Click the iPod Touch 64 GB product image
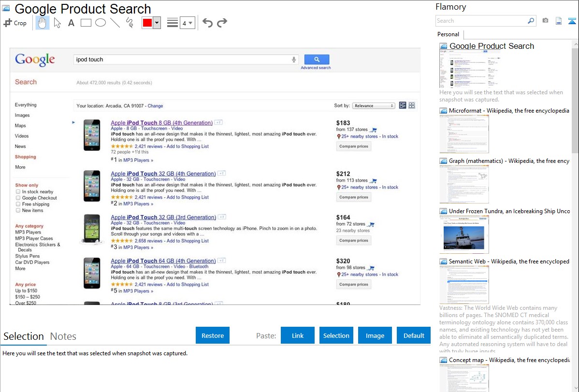Screen dimensions: 579x392 coord(92,273)
